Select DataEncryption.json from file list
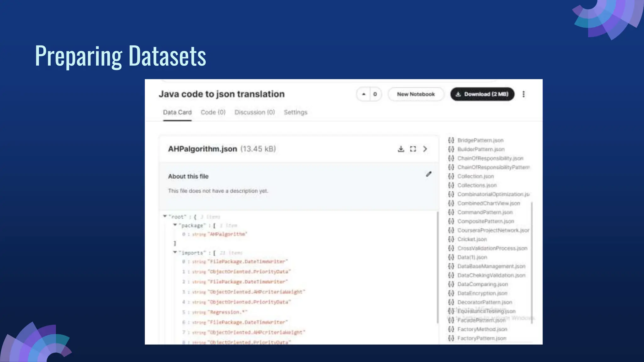The height and width of the screenshot is (362, 644). click(482, 293)
